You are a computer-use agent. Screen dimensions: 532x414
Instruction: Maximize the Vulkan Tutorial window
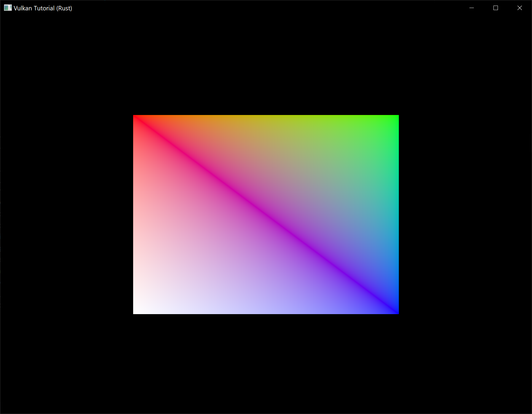coord(496,8)
